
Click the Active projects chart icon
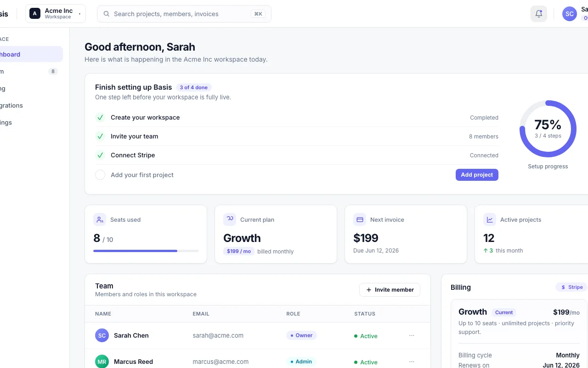click(x=490, y=219)
